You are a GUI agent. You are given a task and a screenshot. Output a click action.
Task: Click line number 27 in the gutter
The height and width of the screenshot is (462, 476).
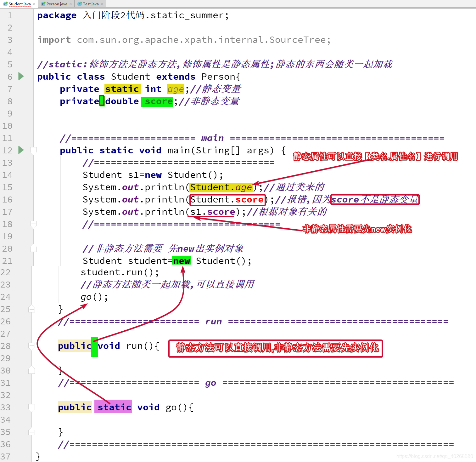tap(5, 334)
